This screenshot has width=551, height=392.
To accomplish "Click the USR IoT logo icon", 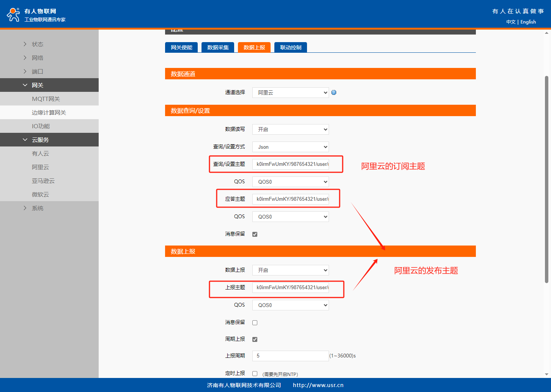I will [x=13, y=14].
